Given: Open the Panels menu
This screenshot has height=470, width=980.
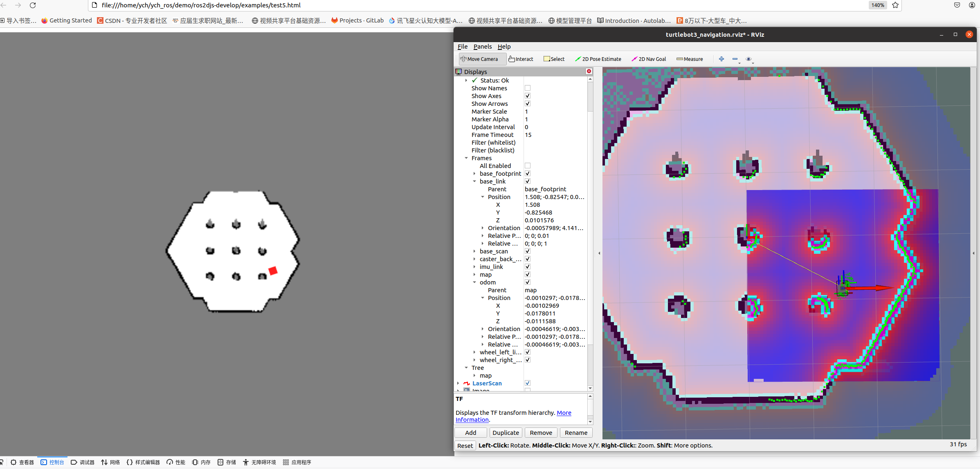Looking at the screenshot, I should [482, 47].
